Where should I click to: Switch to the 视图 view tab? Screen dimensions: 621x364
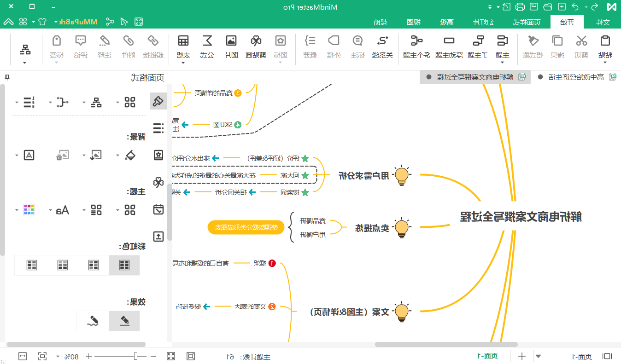coord(413,22)
